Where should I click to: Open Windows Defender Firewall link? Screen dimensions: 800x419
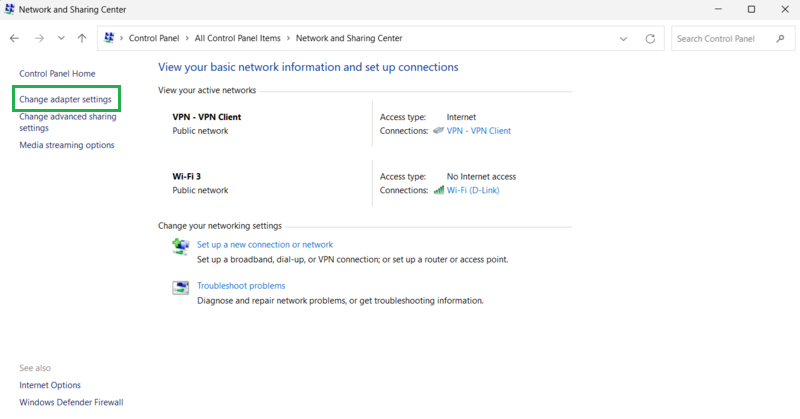[71, 402]
